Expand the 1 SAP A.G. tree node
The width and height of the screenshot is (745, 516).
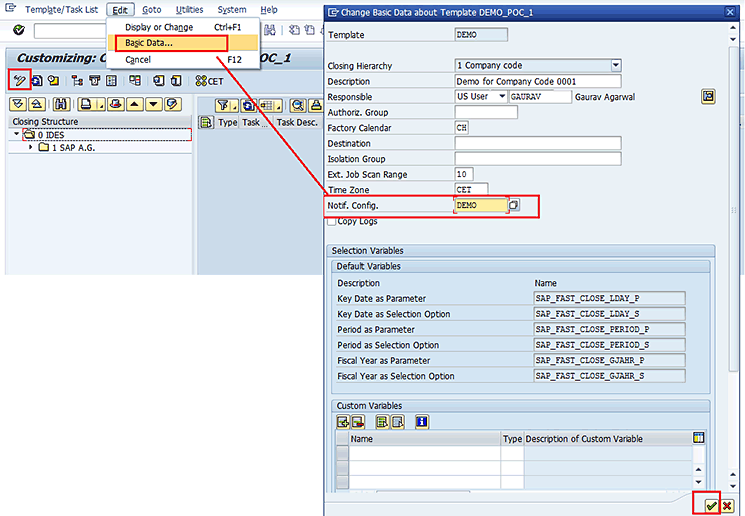pos(31,148)
